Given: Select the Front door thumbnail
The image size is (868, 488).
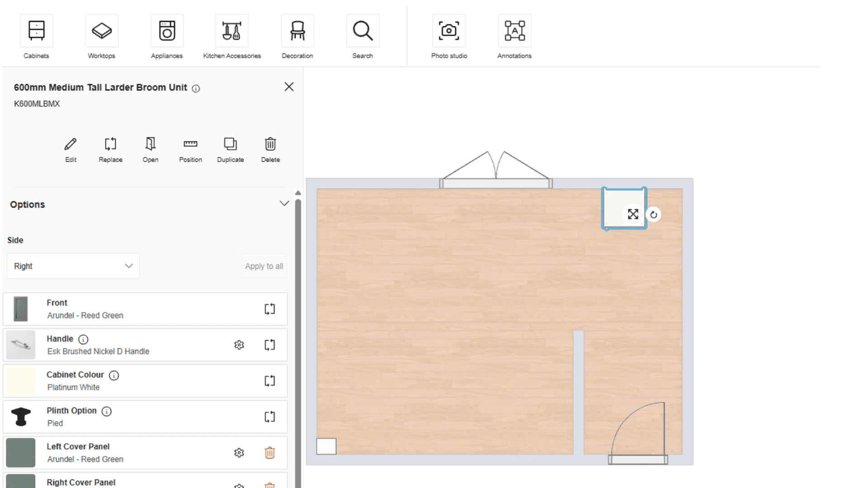Looking at the screenshot, I should 21,309.
